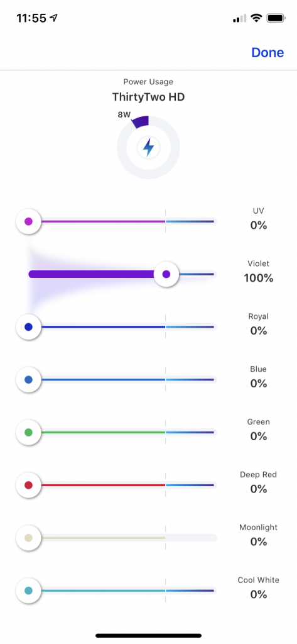
Task: Click Done in the top right
Action: tap(267, 53)
